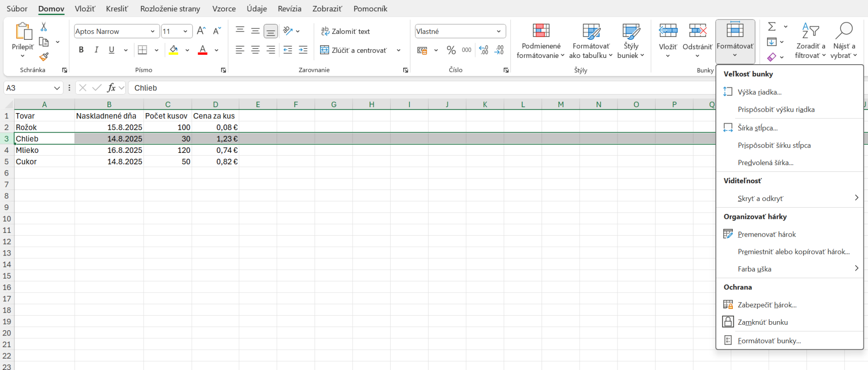The image size is (868, 370).
Task: Align text to top of cell
Action: coord(240,31)
